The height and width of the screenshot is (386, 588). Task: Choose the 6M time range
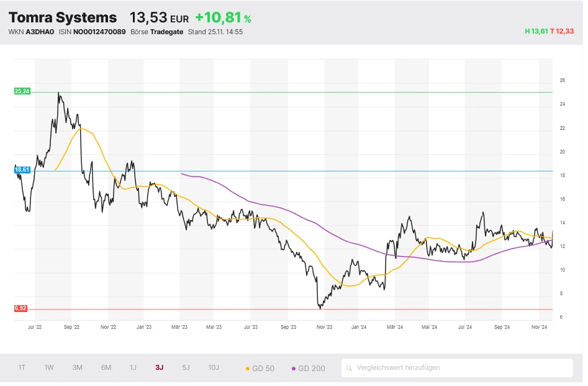(x=106, y=367)
